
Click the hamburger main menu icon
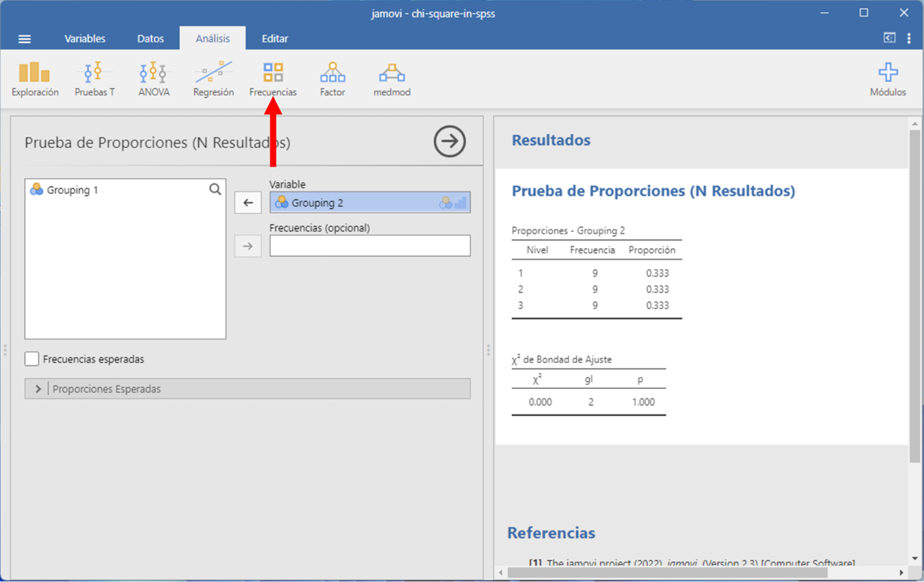(x=24, y=39)
